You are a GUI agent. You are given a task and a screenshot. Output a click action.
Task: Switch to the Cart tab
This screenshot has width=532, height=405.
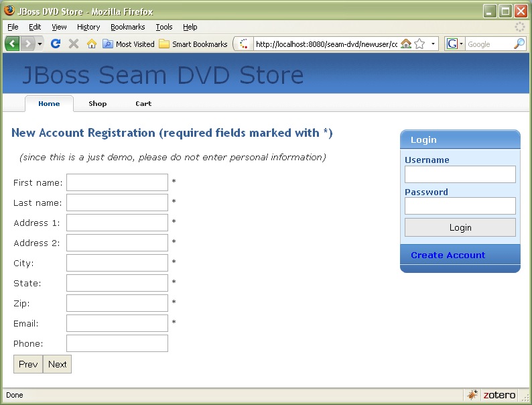click(x=143, y=103)
